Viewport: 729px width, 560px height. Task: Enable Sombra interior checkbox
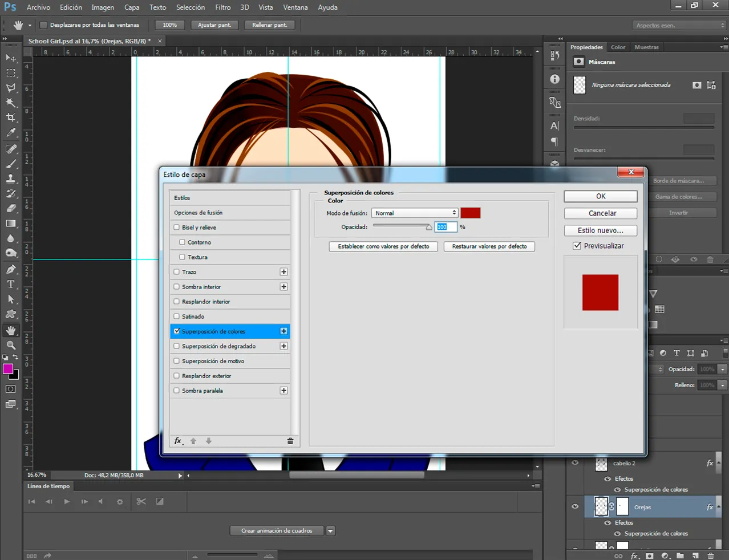click(x=177, y=286)
